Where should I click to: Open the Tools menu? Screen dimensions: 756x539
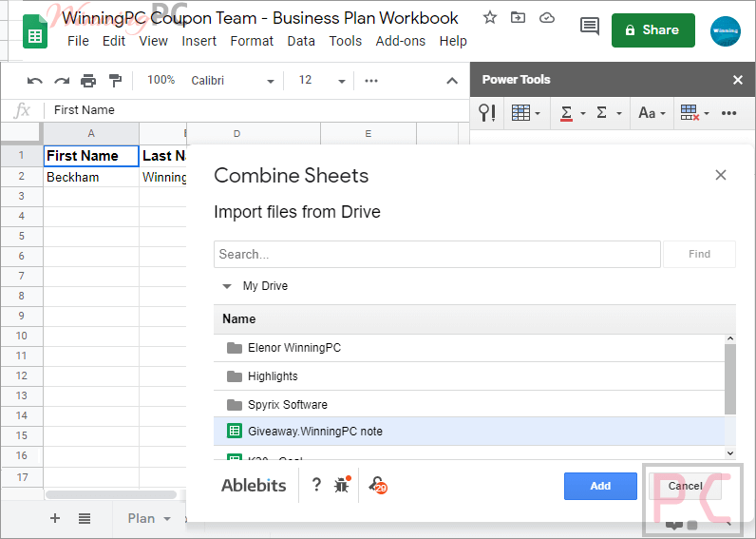[x=345, y=41]
